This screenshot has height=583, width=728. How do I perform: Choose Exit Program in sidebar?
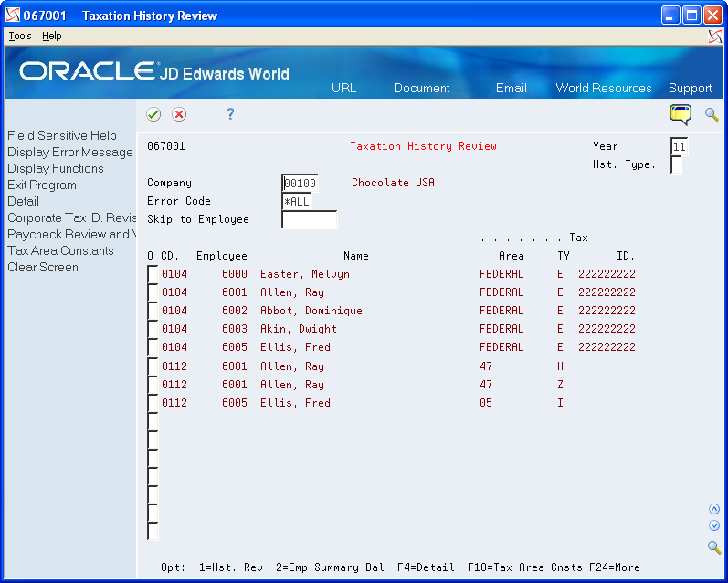[42, 185]
